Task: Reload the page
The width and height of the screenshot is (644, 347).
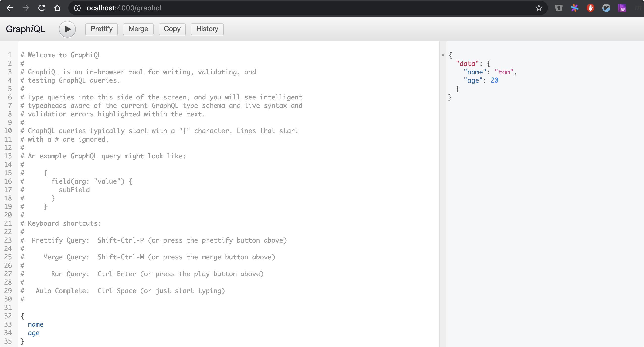Action: pos(42,8)
